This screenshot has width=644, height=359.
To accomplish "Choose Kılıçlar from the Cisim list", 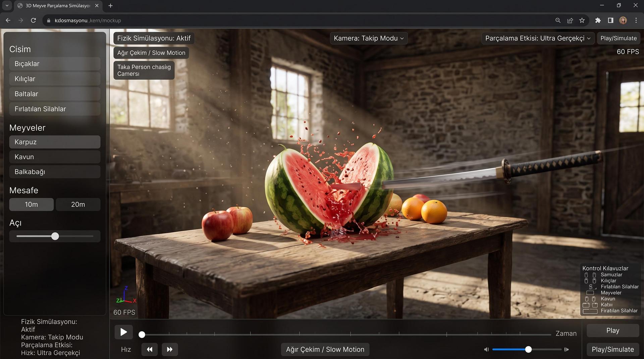I will point(55,79).
